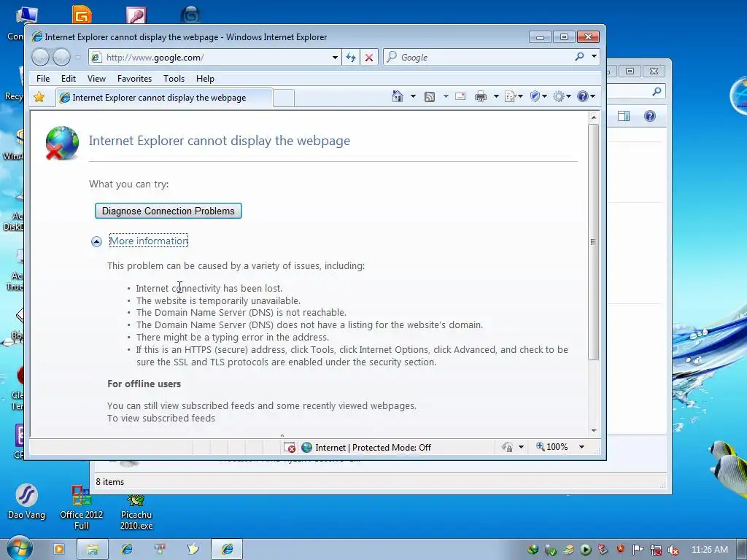
Task: Open the Home dropdown arrow
Action: [x=413, y=97]
